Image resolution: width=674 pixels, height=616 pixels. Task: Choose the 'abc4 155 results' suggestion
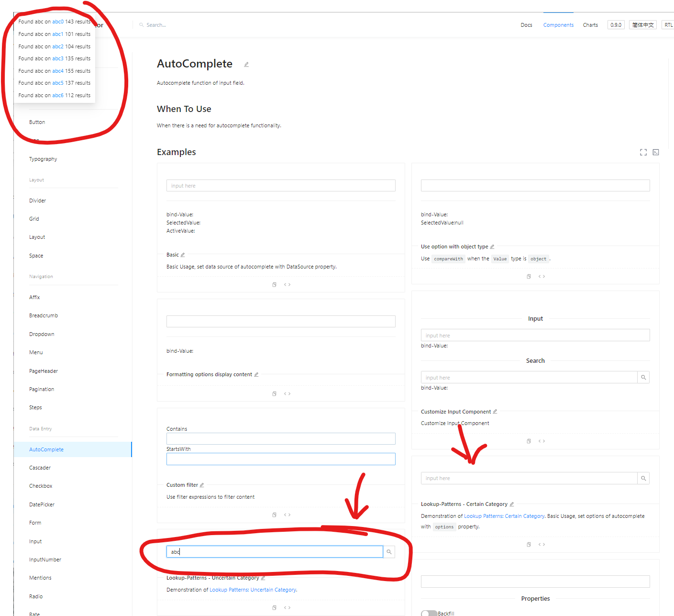tap(55, 71)
